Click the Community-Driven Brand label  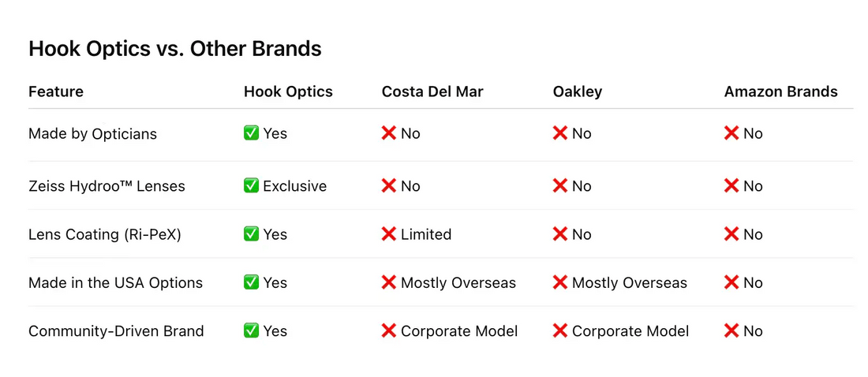(116, 331)
